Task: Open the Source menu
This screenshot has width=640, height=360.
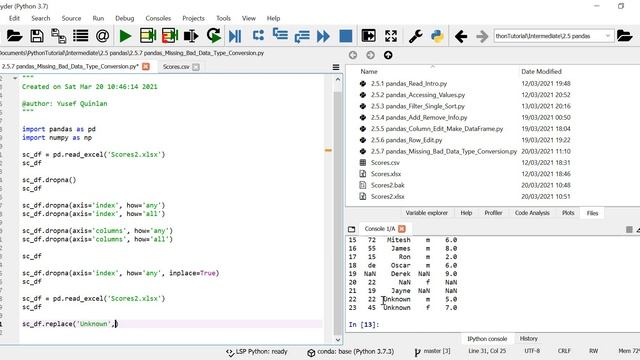Action: click(71, 18)
